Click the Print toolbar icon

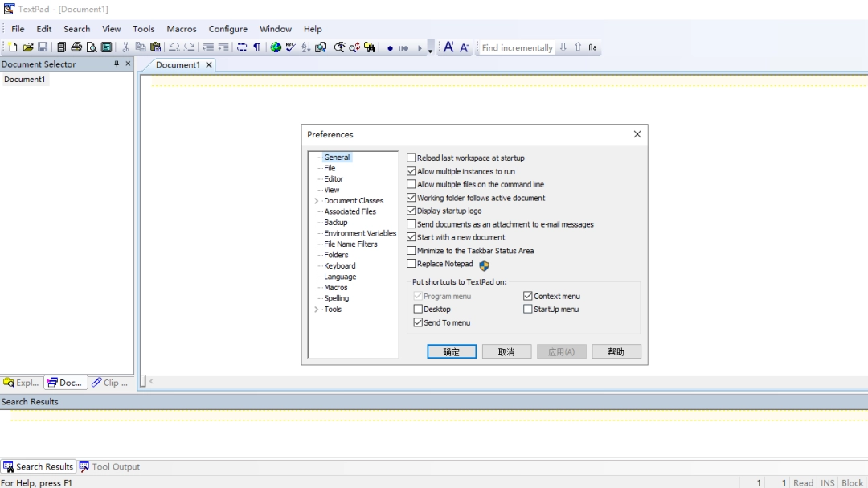click(x=76, y=47)
